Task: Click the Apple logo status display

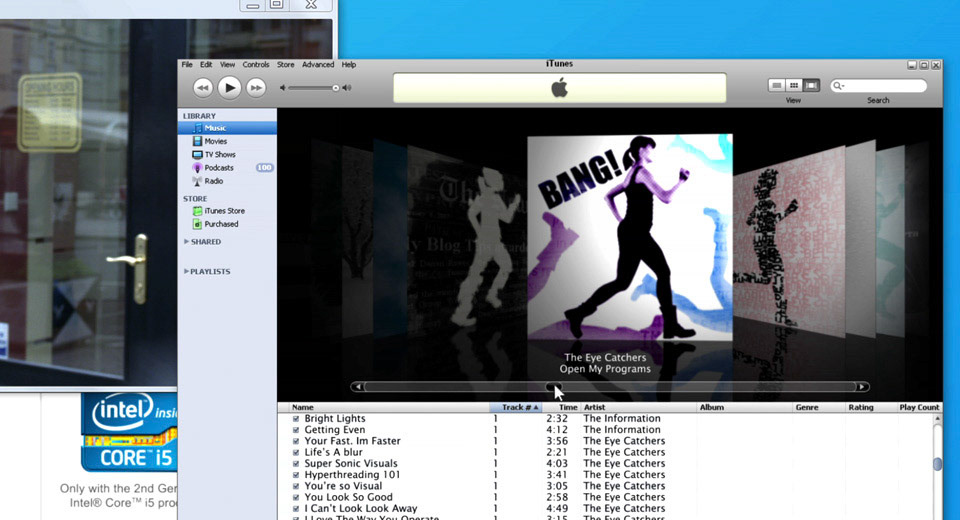Action: pyautogui.click(x=560, y=88)
